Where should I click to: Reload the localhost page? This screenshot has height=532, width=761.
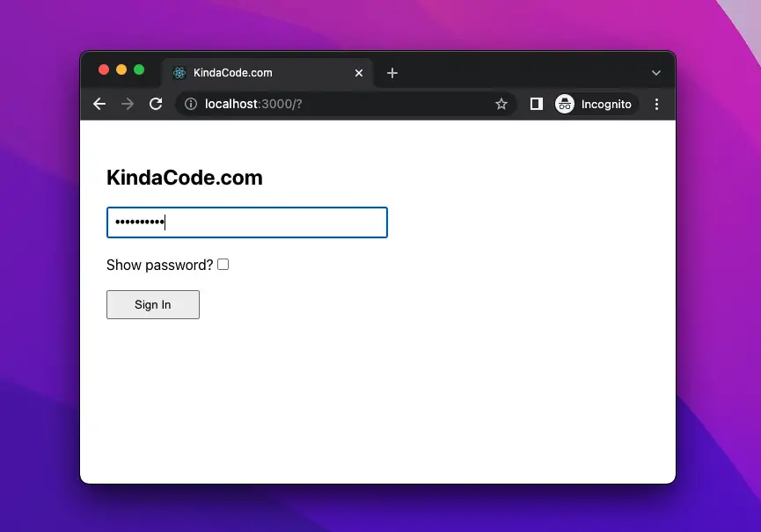pos(156,104)
